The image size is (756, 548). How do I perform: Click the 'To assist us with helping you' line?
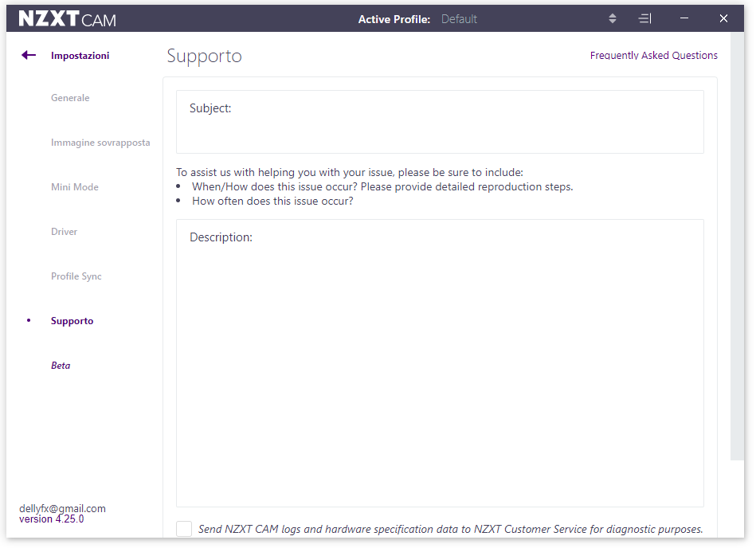point(350,173)
